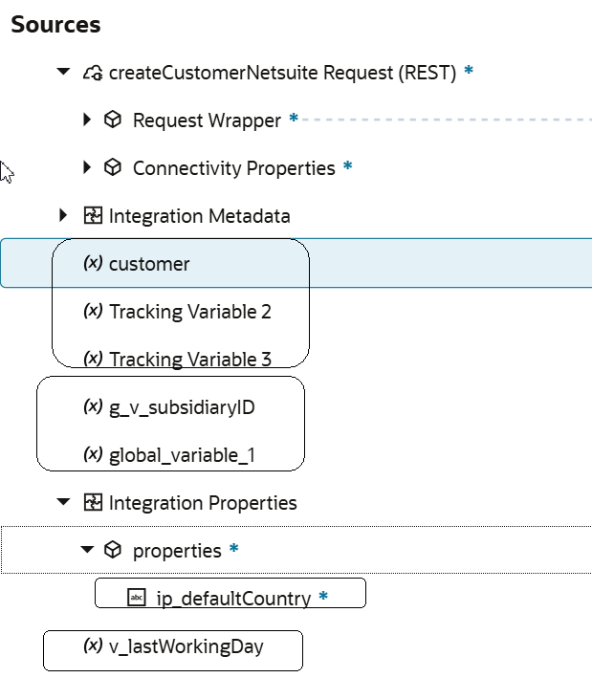Select the ip_defaultCountry property label
Image resolution: width=592 pixels, height=700 pixels.
[x=233, y=599]
